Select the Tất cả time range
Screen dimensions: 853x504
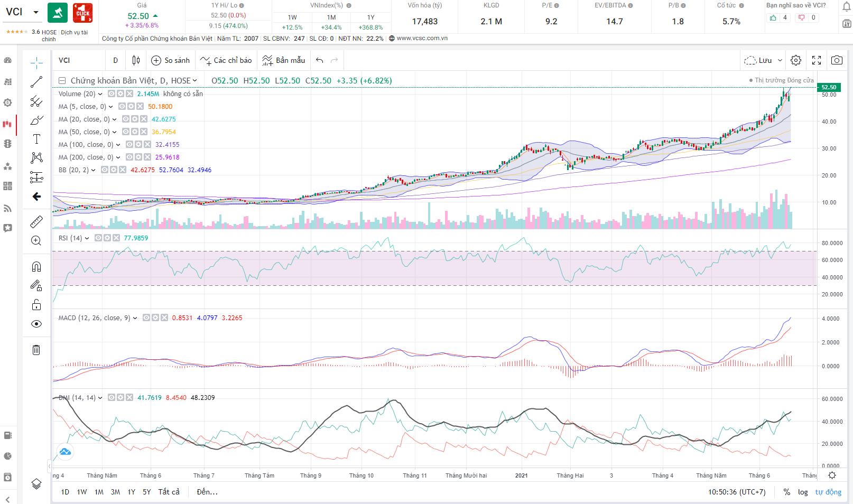[169, 492]
